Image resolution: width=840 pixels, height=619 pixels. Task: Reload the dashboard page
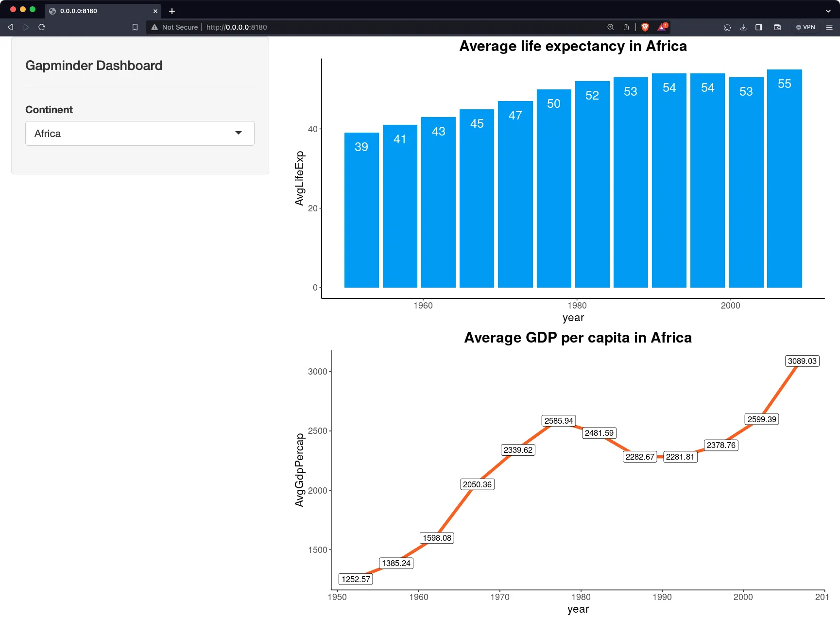pyautogui.click(x=42, y=27)
